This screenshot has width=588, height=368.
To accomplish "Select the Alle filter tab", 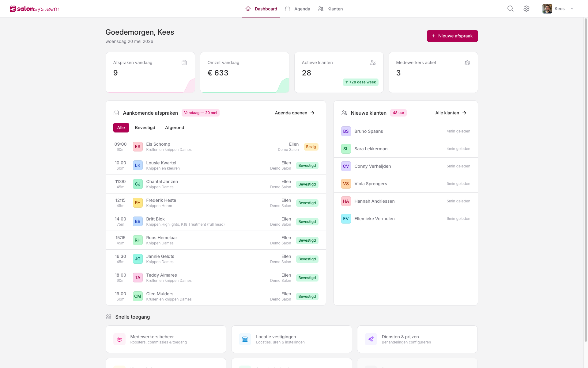I will [121, 128].
